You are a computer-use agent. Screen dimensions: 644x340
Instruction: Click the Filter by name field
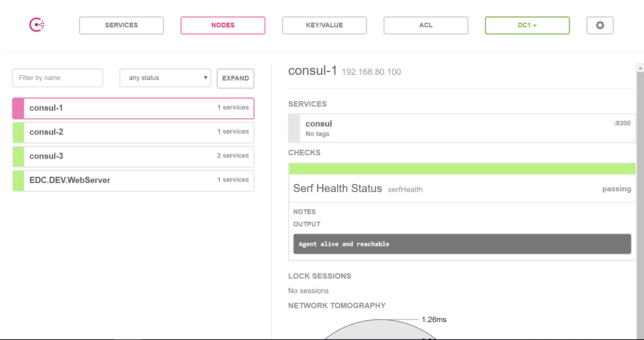point(57,78)
